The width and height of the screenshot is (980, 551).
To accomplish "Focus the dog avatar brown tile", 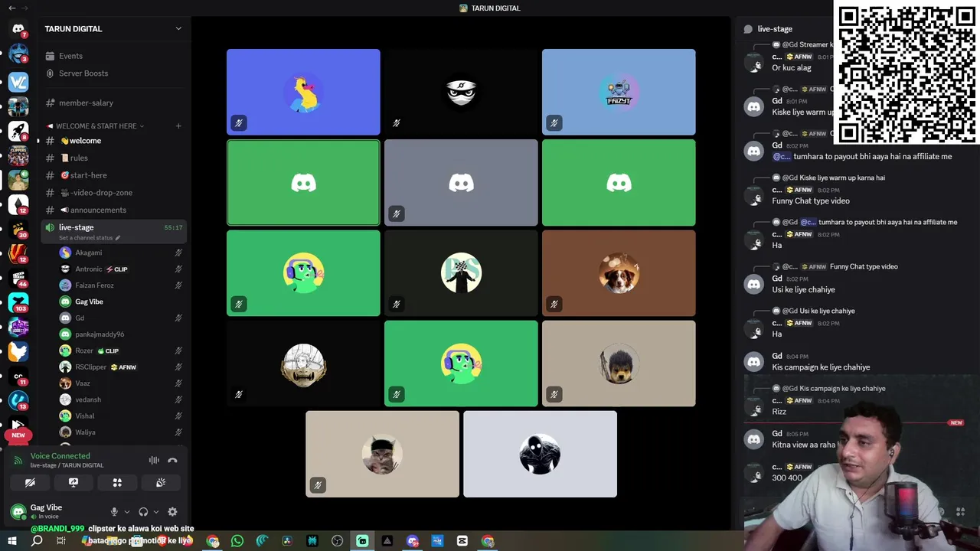I will pyautogui.click(x=619, y=273).
